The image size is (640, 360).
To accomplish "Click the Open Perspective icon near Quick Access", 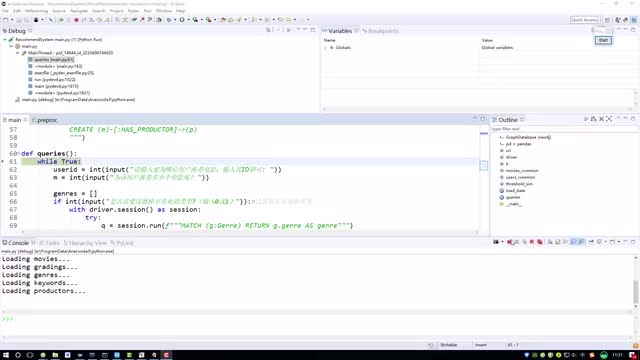I will (607, 20).
